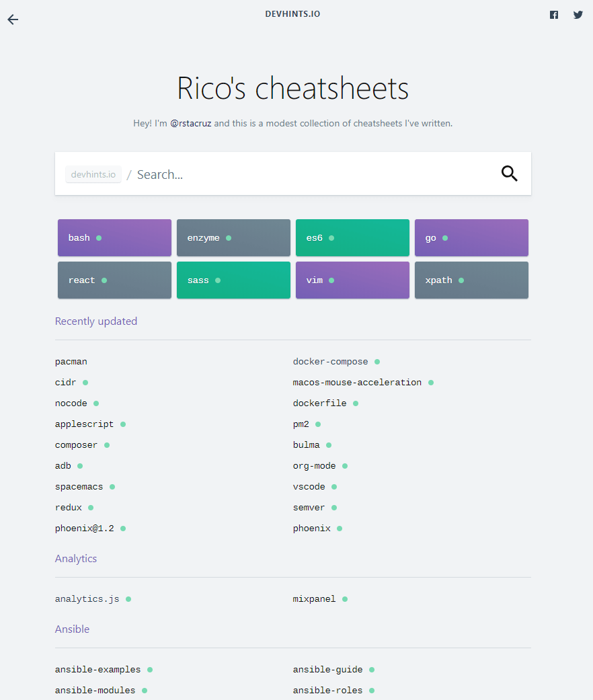Open the enzyme cheatsheet tile
This screenshot has height=700, width=593.
233,237
